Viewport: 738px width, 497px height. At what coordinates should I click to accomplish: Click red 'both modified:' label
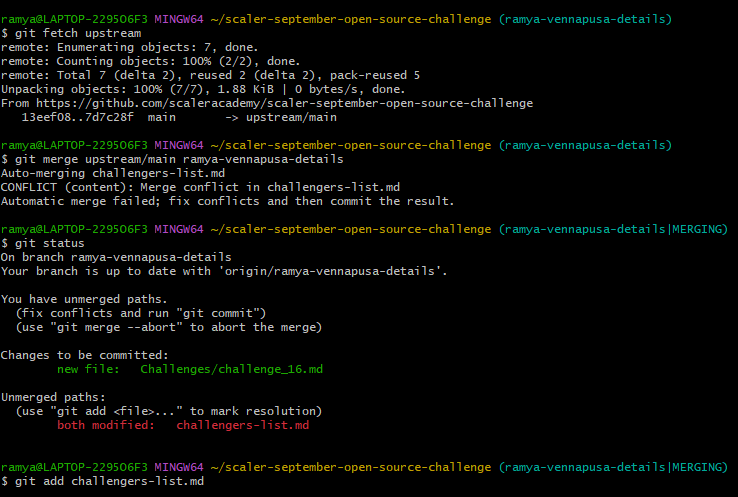(106, 425)
